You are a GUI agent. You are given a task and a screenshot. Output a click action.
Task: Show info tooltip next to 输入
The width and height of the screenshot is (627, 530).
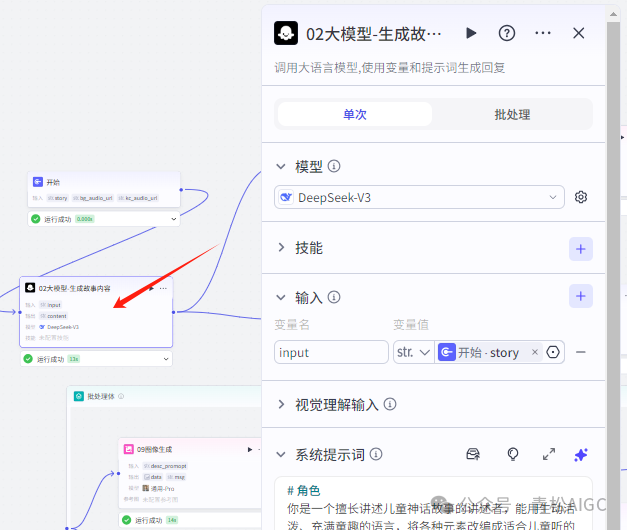tap(334, 297)
